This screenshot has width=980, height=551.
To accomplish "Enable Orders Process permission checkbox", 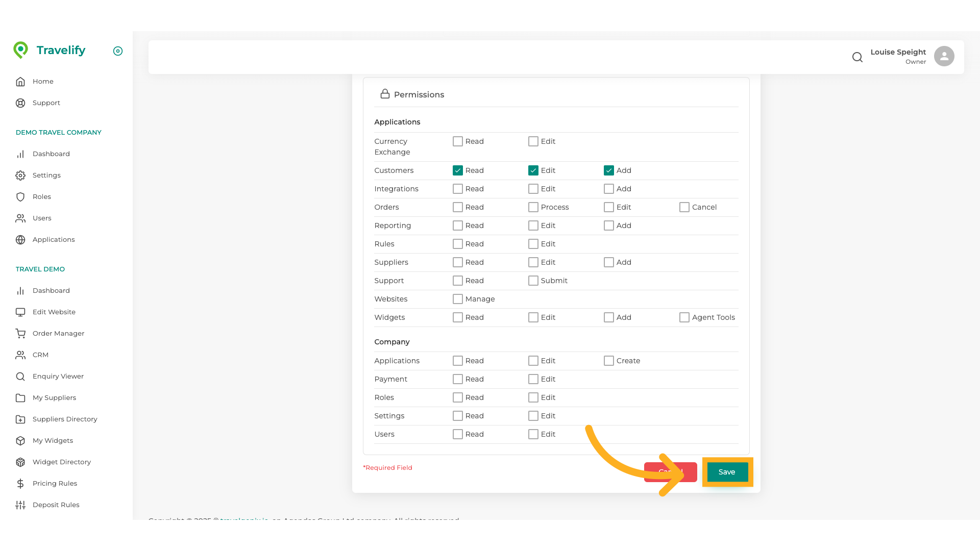I will (533, 207).
